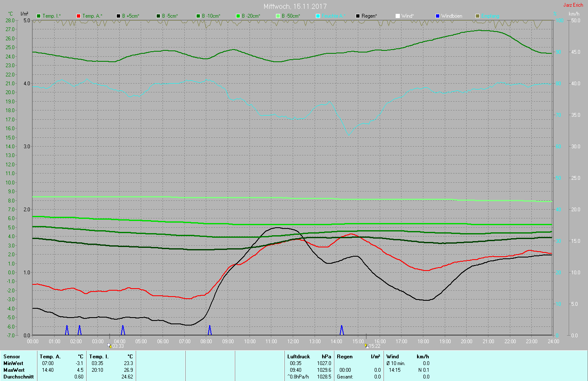Click the Durchschnitt row label
This screenshot has width=588, height=381.
18,377
